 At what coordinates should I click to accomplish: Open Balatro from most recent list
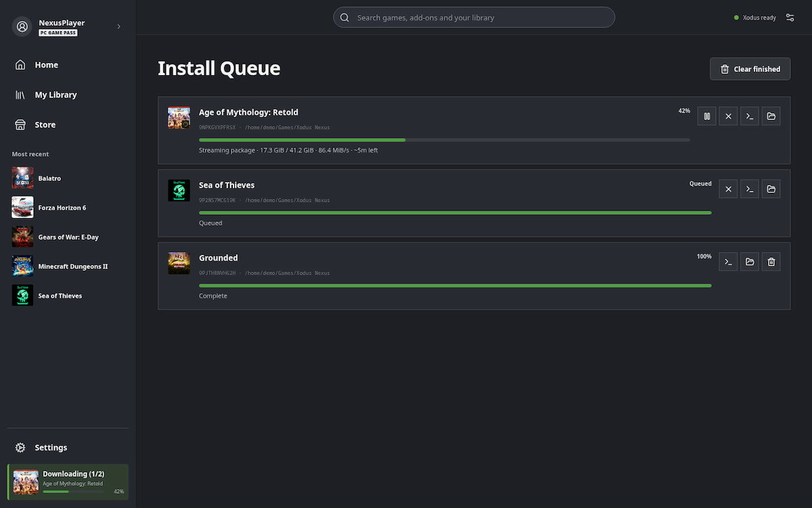pos(68,178)
